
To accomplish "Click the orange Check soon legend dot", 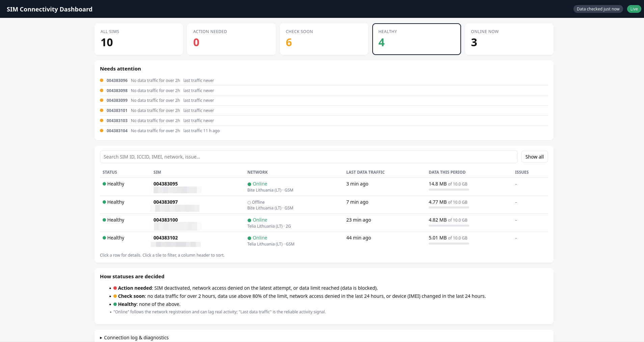I will coord(115,296).
